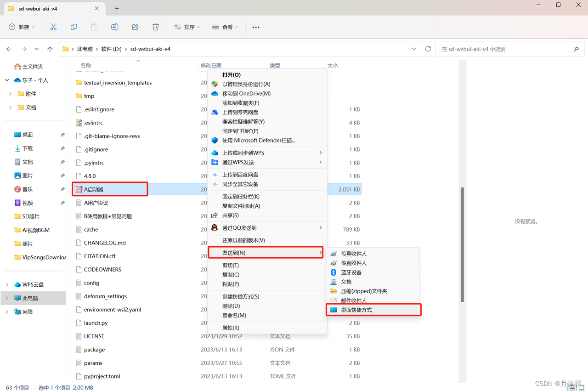
Task: Expand the 此电脑 tree node
Action: (x=7, y=298)
